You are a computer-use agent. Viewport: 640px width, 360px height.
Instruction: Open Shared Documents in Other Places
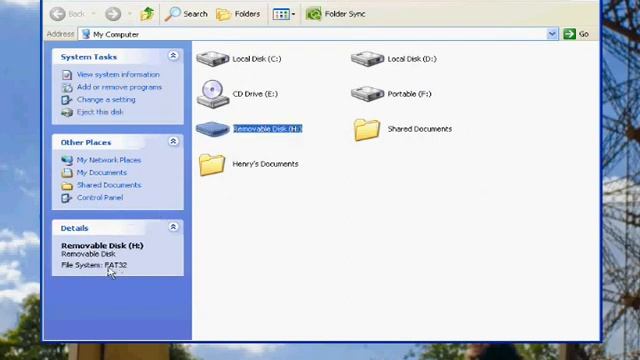109,185
